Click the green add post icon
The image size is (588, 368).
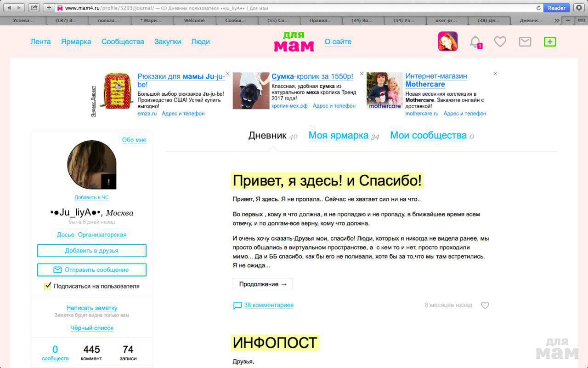point(549,42)
